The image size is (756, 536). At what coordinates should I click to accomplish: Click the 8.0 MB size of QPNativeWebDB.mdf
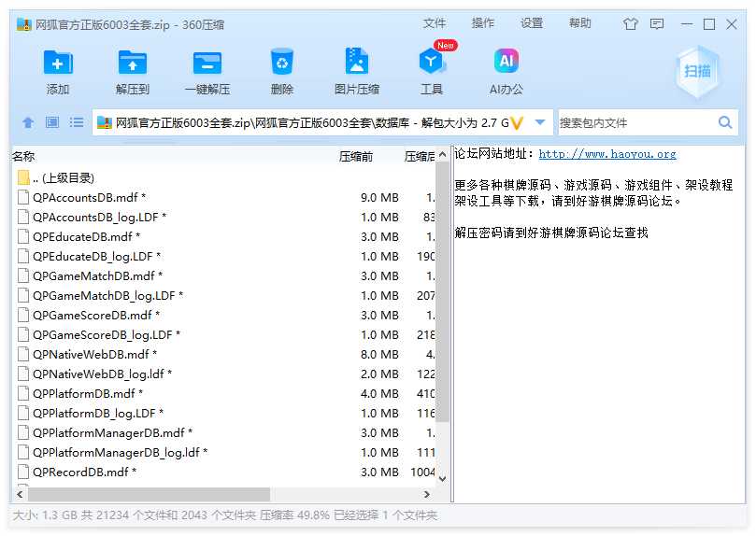379,354
